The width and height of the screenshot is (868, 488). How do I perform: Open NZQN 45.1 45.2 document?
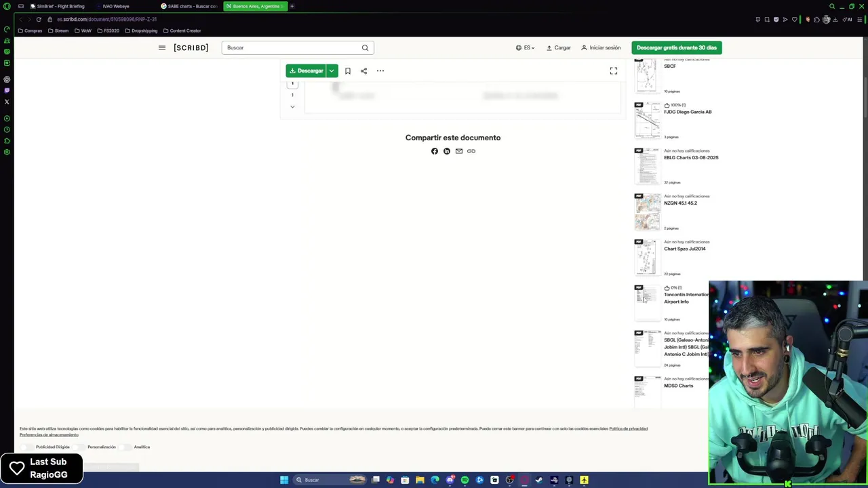[x=680, y=203]
